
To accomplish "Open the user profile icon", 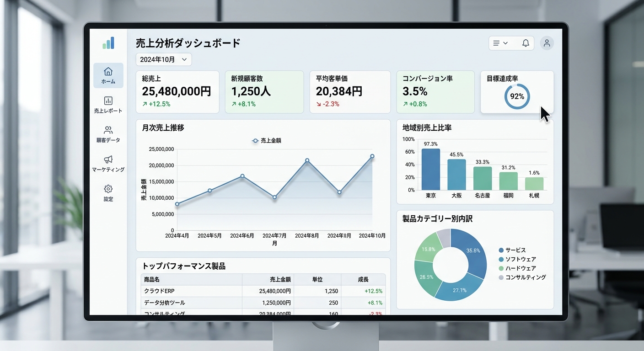I will pyautogui.click(x=547, y=43).
